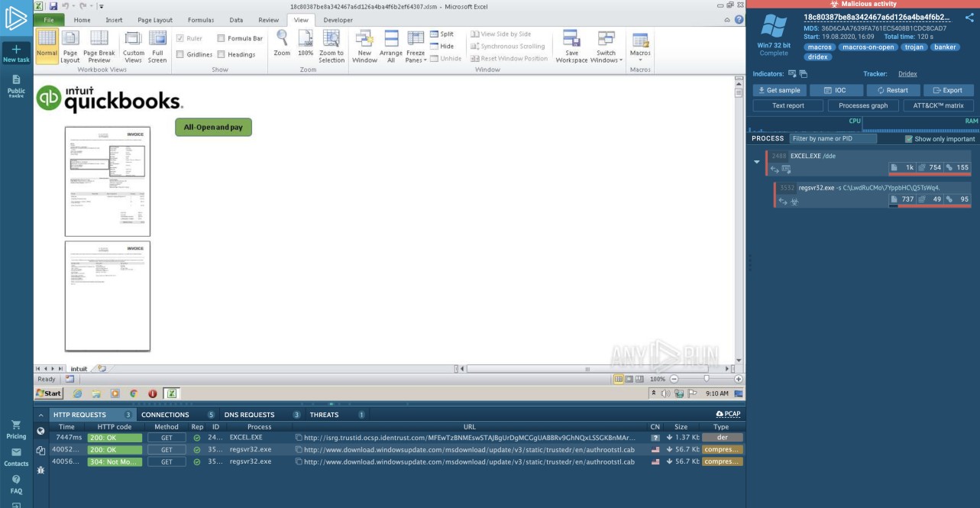Screen dimensions: 980x508
Task: Click Zoom to Selection
Action: pos(332,47)
